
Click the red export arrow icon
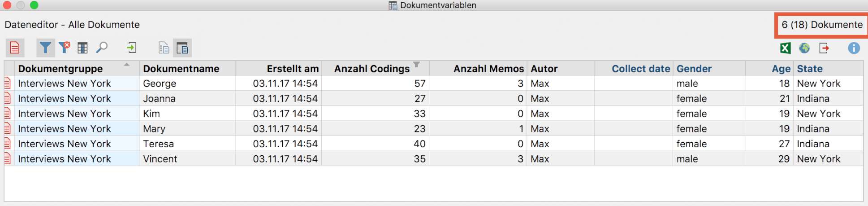pos(824,48)
